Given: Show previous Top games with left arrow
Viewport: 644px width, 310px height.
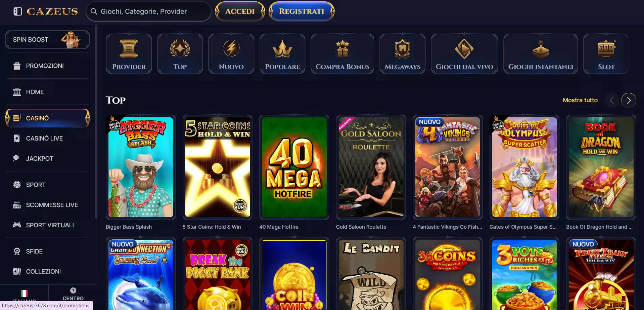Looking at the screenshot, I should [x=612, y=100].
